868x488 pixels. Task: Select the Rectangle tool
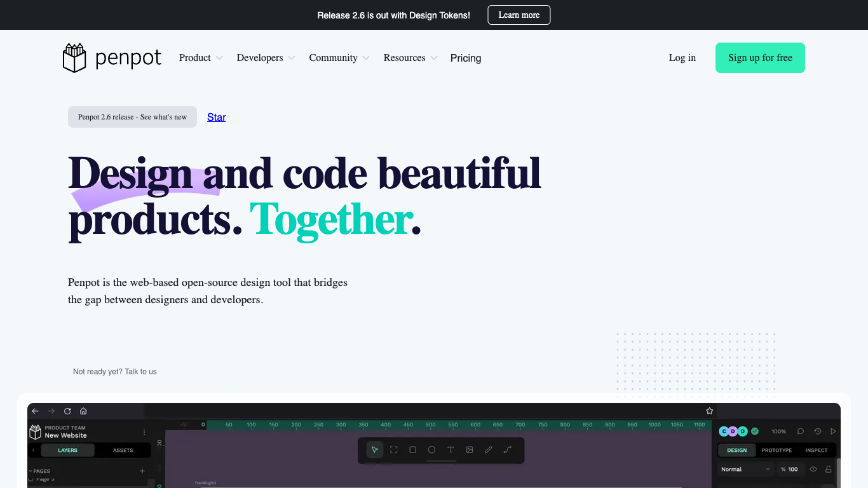click(x=412, y=450)
